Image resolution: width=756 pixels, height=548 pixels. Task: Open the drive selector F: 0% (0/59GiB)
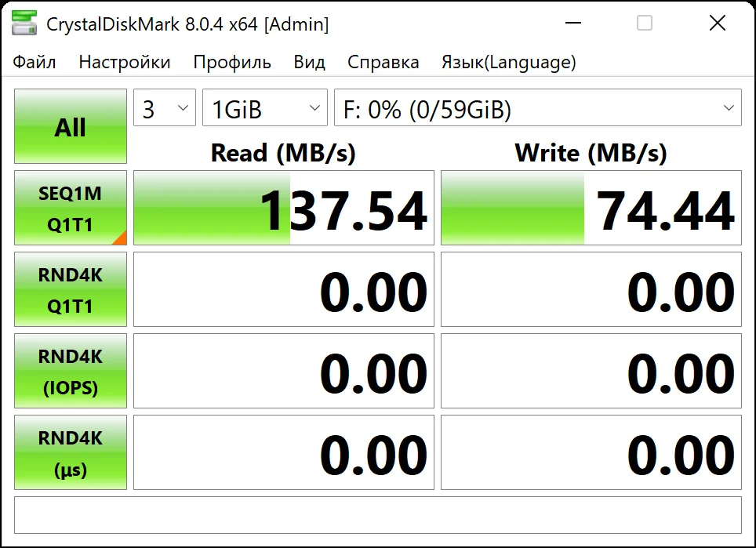click(x=537, y=107)
